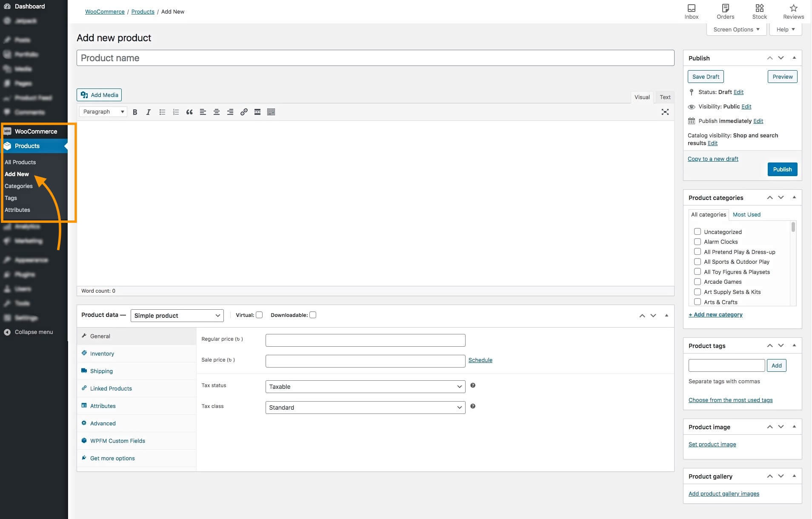Image resolution: width=812 pixels, height=519 pixels.
Task: Click the insert link icon
Action: point(244,112)
